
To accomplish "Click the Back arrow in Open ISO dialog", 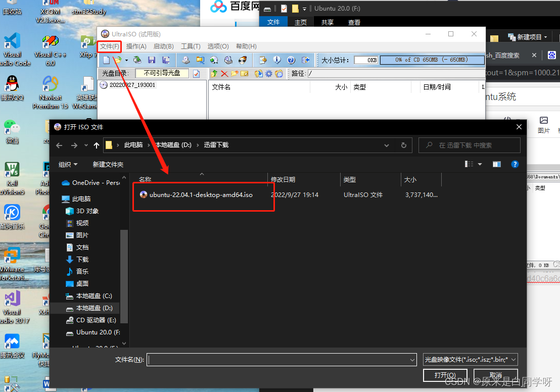I will point(59,145).
